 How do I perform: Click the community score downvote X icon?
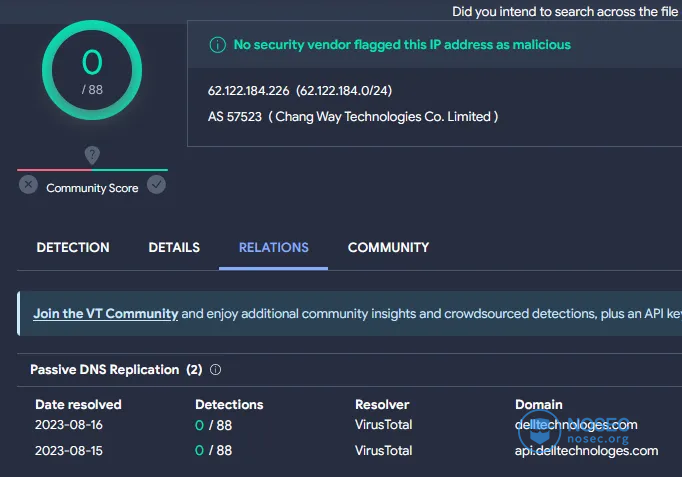[x=28, y=185]
